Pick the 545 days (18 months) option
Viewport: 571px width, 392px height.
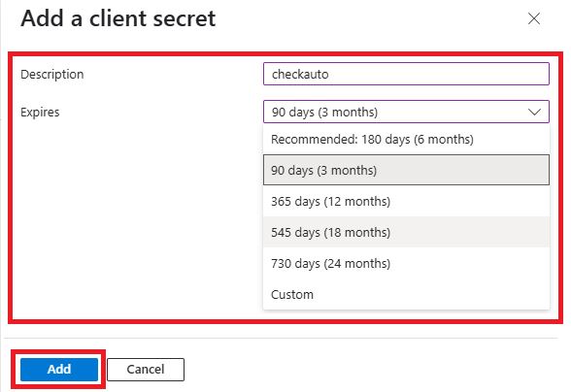coord(406,232)
